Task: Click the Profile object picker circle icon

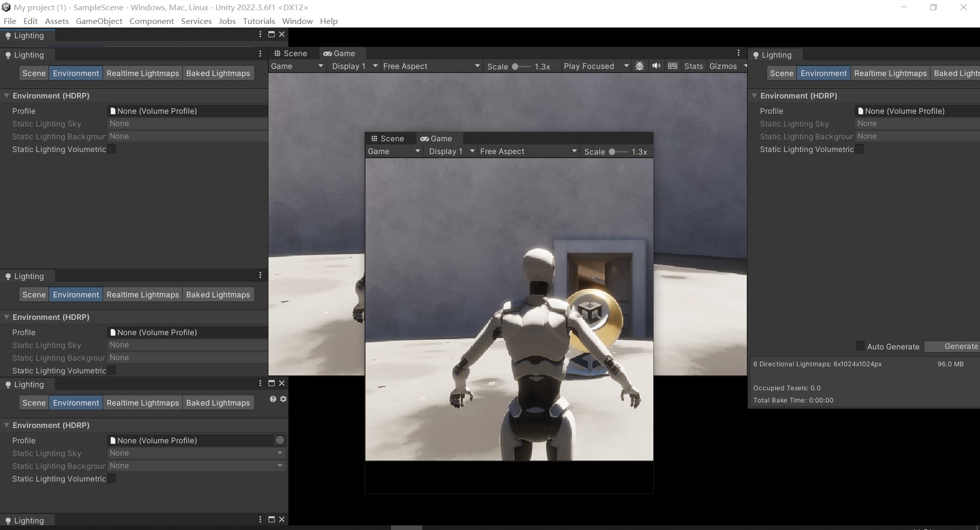Action: (280, 440)
